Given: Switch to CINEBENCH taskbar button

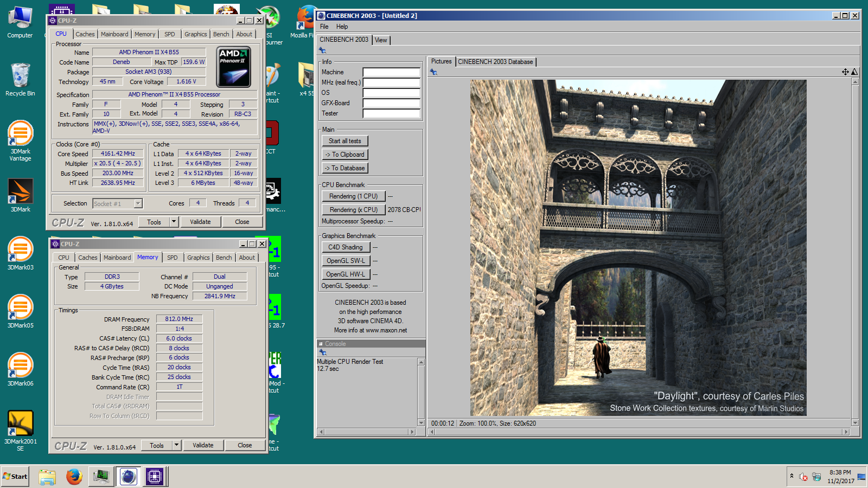Looking at the screenshot, I should [128, 477].
